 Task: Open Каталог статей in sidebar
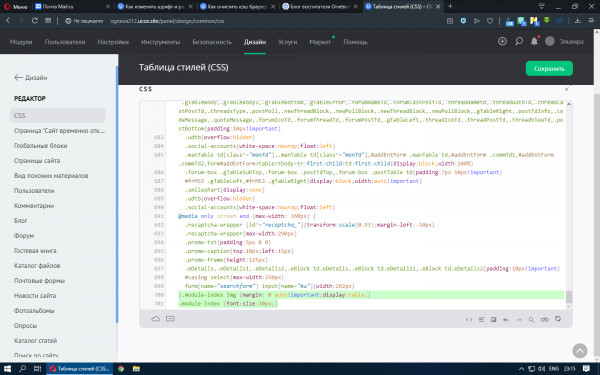click(35, 340)
